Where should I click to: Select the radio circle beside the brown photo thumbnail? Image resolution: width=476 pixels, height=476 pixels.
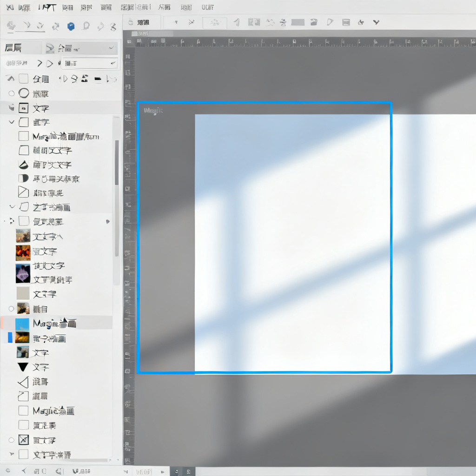click(11, 309)
